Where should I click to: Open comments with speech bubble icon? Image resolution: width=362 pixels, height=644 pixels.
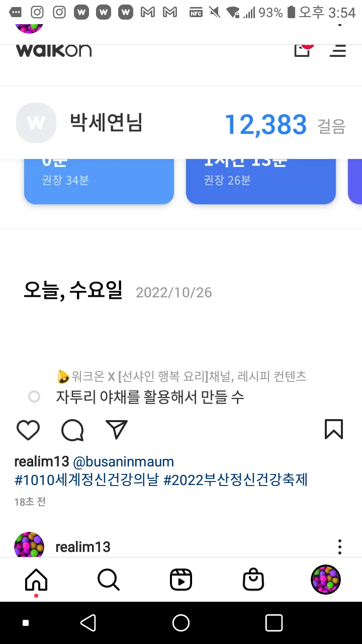(x=72, y=430)
